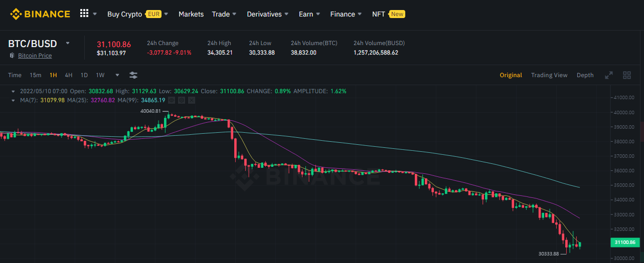Switch to the Depth chart tab
Screen dimensions: 644x263
pyautogui.click(x=585, y=75)
